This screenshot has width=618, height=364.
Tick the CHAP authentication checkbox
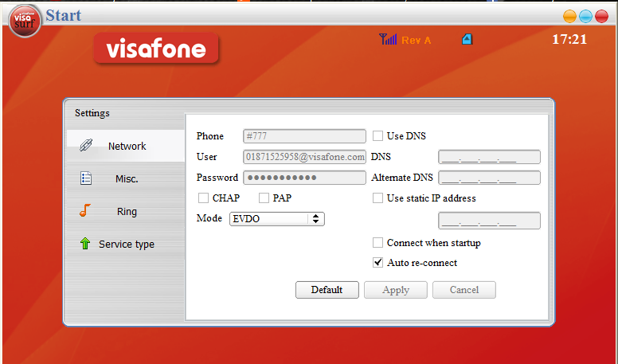(203, 198)
